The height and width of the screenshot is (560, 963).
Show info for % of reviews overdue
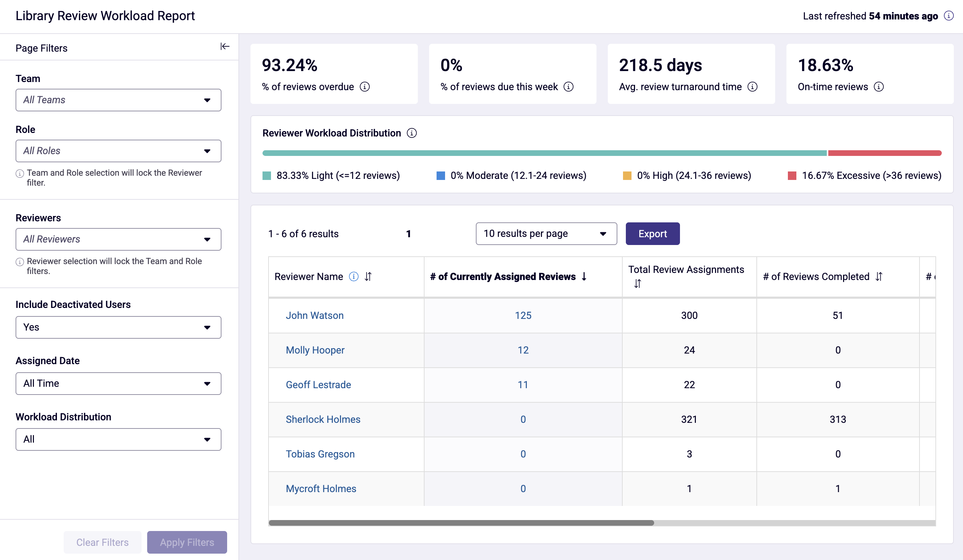(365, 87)
